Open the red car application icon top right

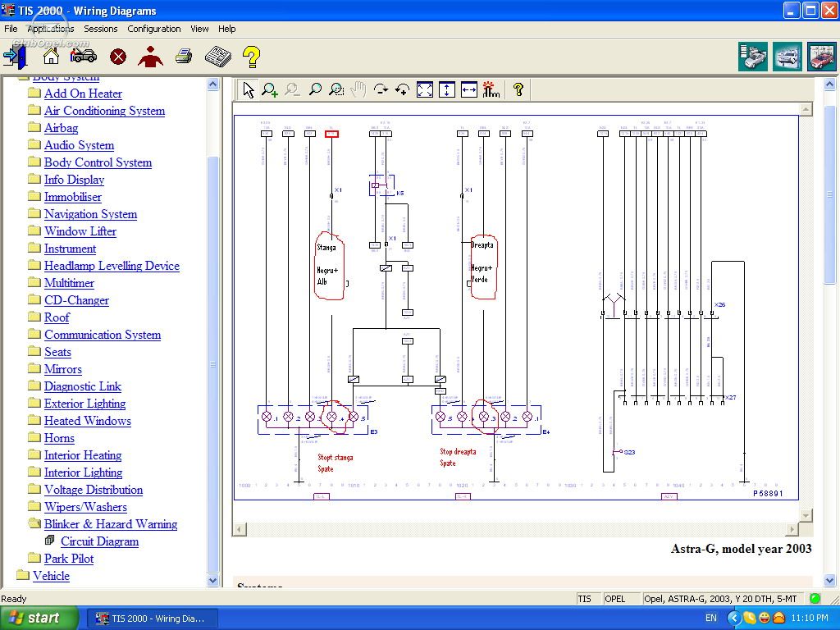tap(822, 57)
